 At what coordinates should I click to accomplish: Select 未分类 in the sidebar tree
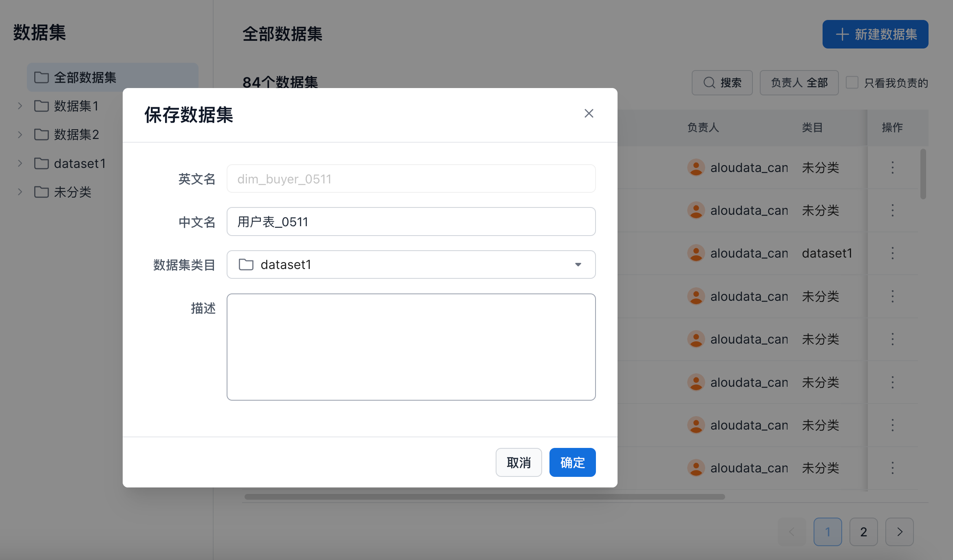73,192
